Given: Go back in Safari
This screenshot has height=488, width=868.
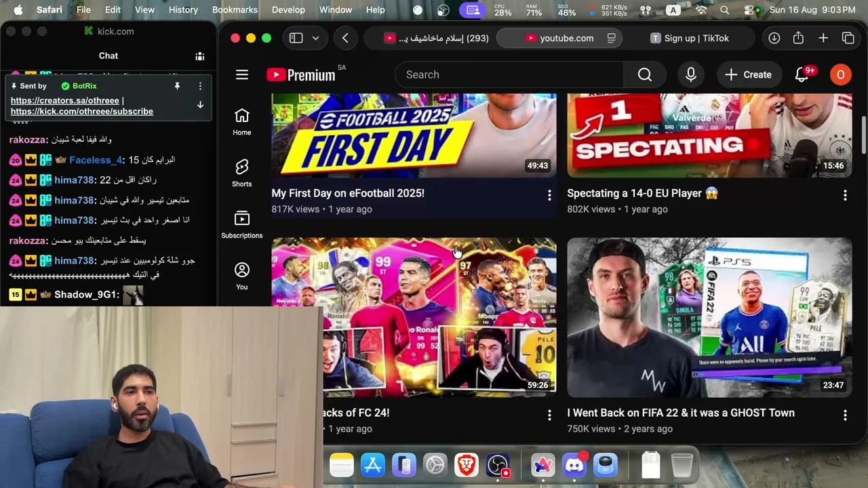Looking at the screenshot, I should [x=345, y=38].
